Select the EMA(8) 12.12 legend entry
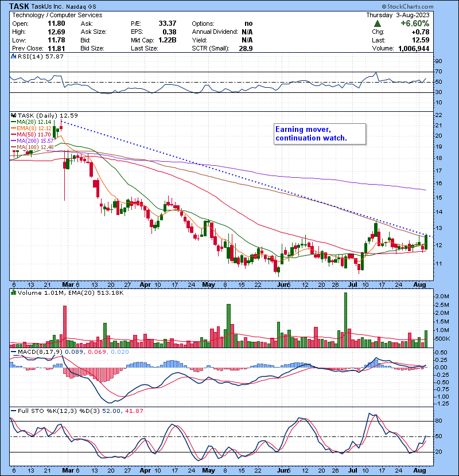This screenshot has width=459, height=476. (x=31, y=128)
